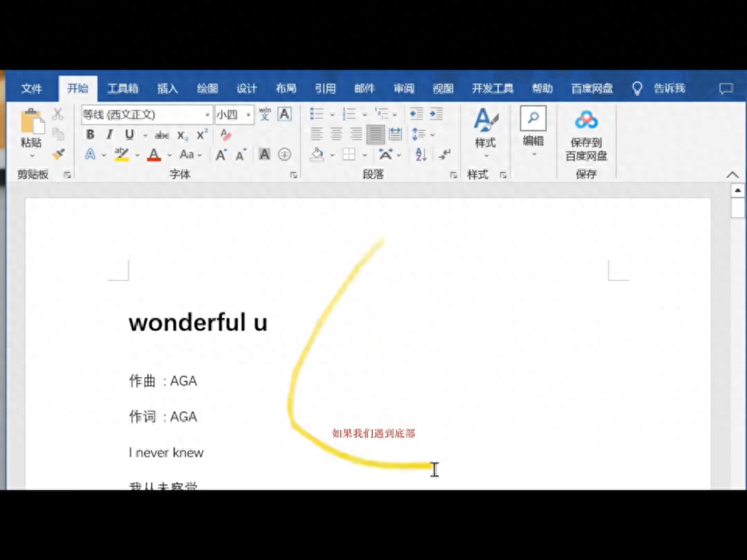Insert enclosed character icon
This screenshot has height=560, width=747.
[x=285, y=154]
